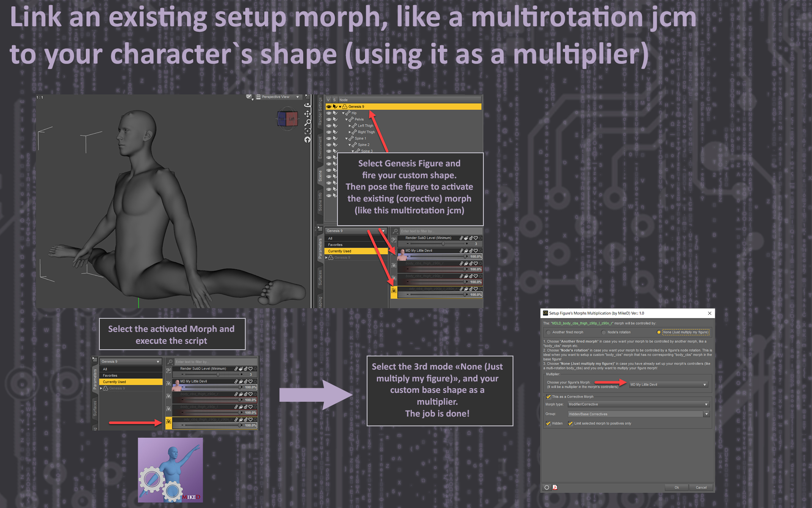Viewport: 812px width, 508px height.
Task: Disable 'Limit selected morph to positives only'
Action: coord(571,423)
